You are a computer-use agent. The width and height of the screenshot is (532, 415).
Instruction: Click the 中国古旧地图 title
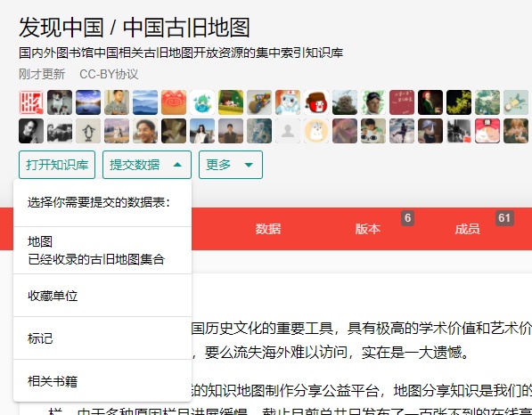tap(186, 28)
